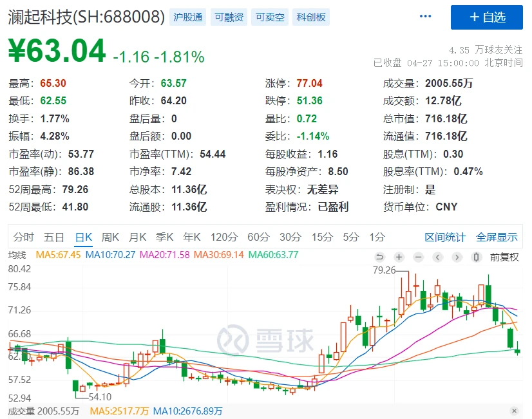Open 全屏显示 fullscreen chart view
Screen dimensions: 532x419
tap(497, 237)
